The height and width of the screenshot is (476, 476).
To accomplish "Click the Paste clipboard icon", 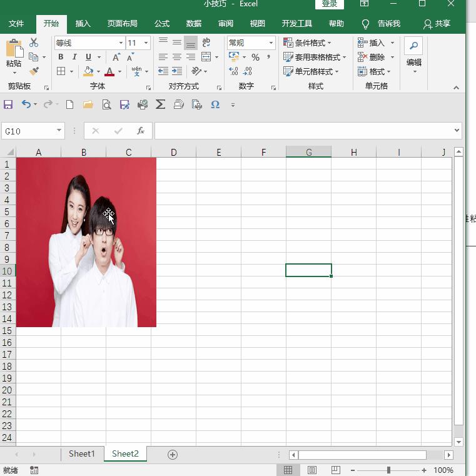I will pos(14,49).
